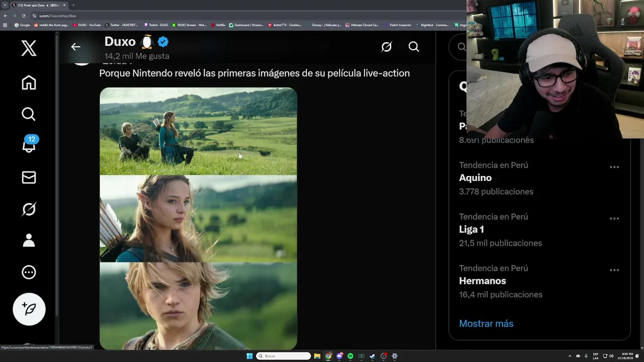Open options for Hermanos trend

click(614, 270)
